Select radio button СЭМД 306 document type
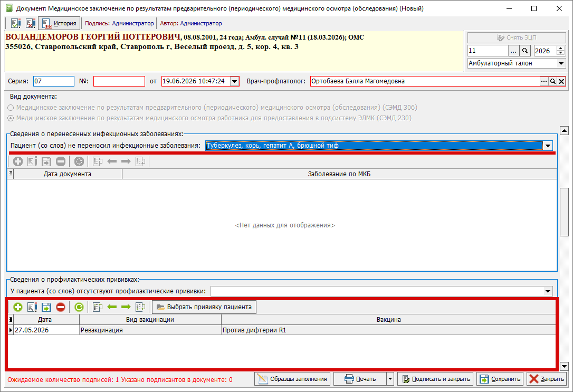This screenshot has height=392, width=573. tap(11, 108)
